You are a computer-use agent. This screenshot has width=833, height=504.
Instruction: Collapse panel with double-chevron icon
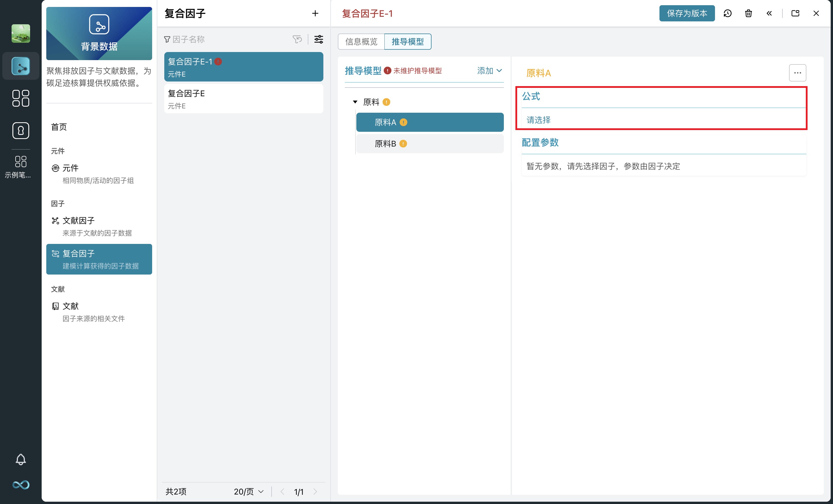769,14
